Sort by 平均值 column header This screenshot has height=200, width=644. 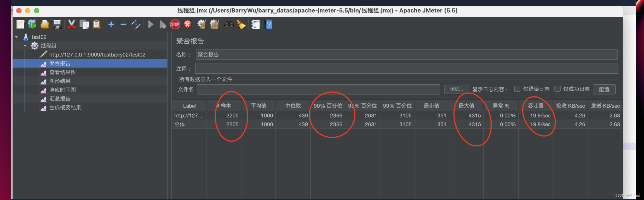point(258,106)
